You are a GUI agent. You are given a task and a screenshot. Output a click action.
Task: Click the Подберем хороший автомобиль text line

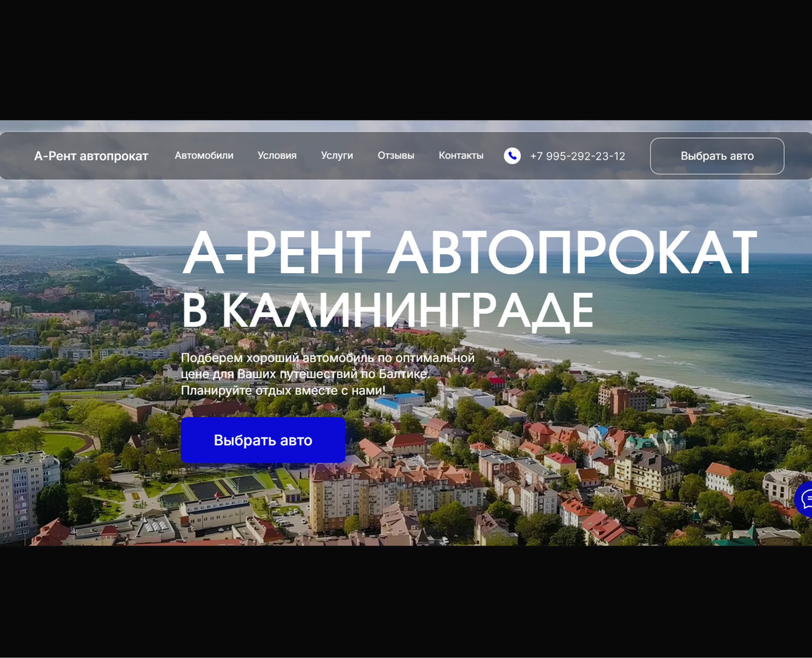328,357
